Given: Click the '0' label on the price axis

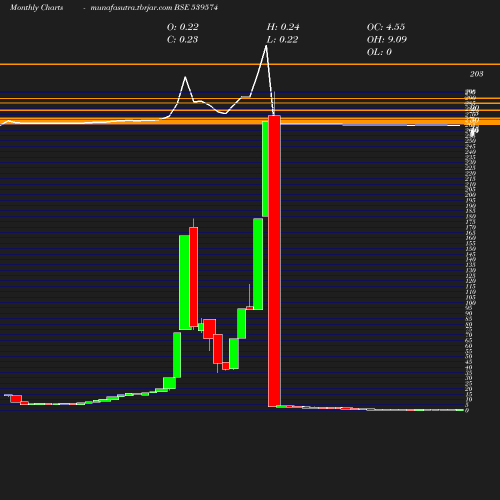Looking at the screenshot, I should tap(467, 410).
